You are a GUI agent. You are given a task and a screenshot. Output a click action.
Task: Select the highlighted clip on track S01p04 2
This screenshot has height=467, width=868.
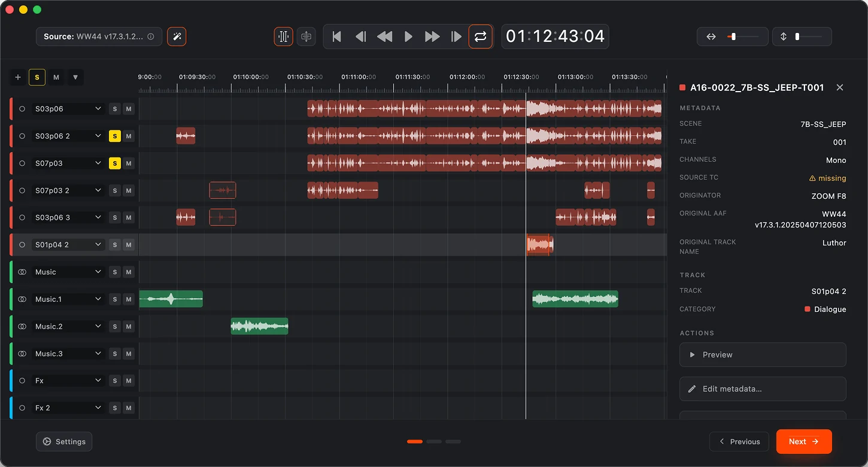point(540,245)
